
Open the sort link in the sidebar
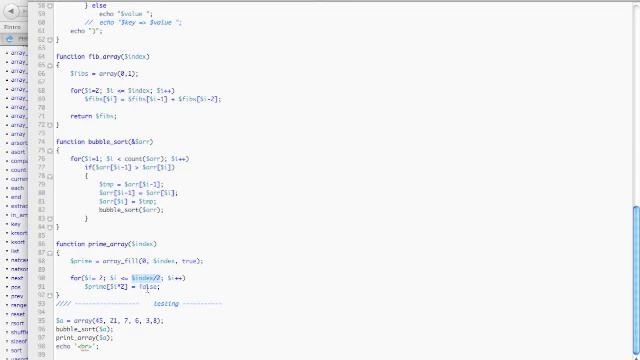[x=16, y=350]
